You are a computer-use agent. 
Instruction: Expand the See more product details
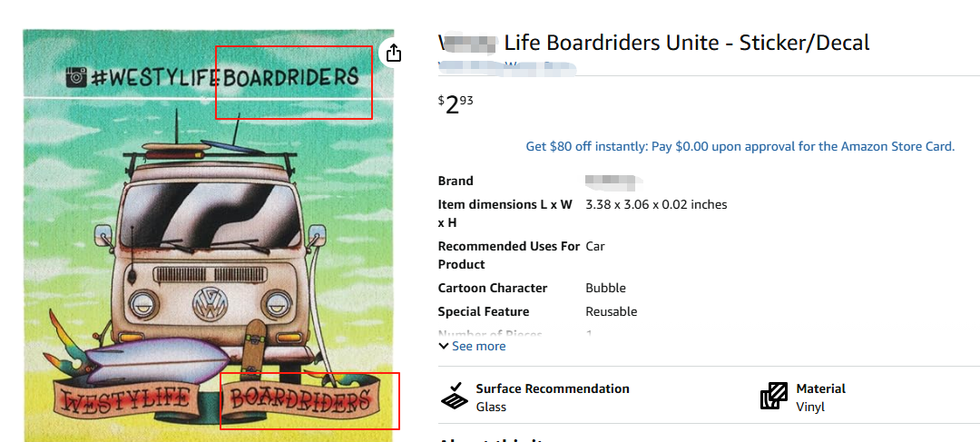pyautogui.click(x=472, y=346)
